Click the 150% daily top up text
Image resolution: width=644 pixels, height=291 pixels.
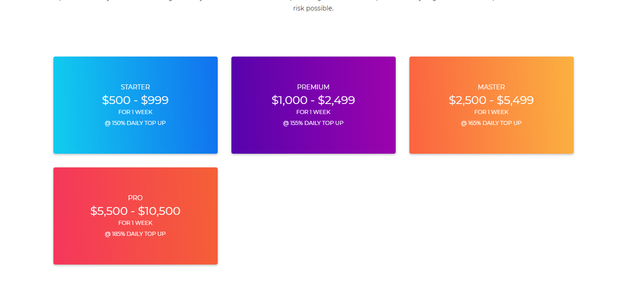[135, 123]
